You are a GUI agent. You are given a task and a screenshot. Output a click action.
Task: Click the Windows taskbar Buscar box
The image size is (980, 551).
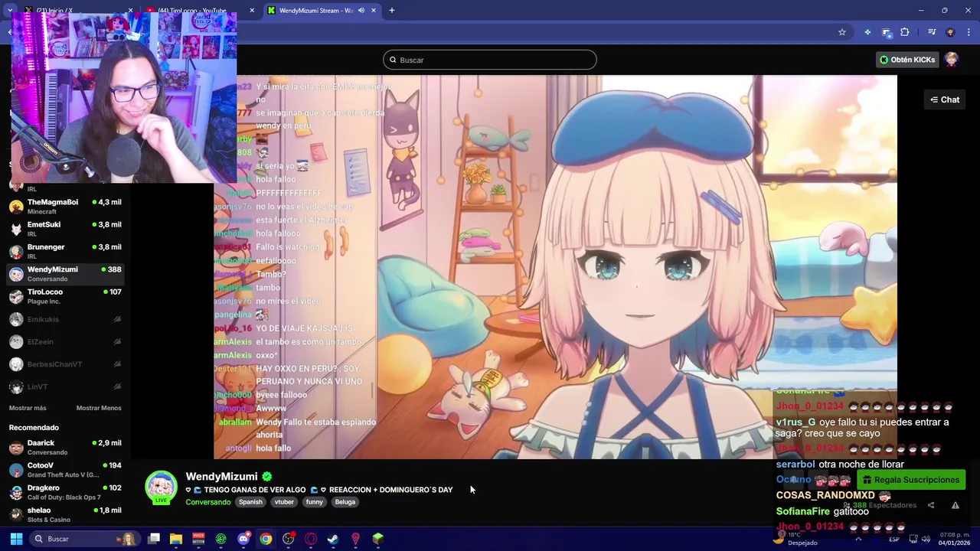pyautogui.click(x=84, y=539)
